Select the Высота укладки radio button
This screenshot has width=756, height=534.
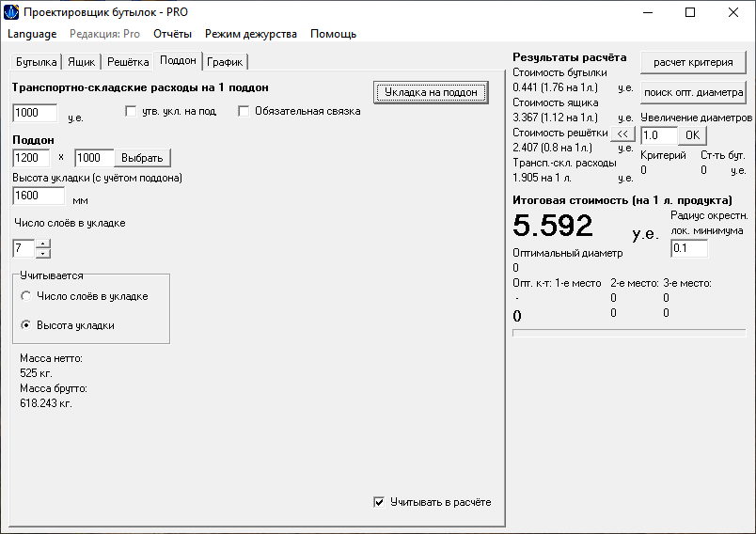26,325
